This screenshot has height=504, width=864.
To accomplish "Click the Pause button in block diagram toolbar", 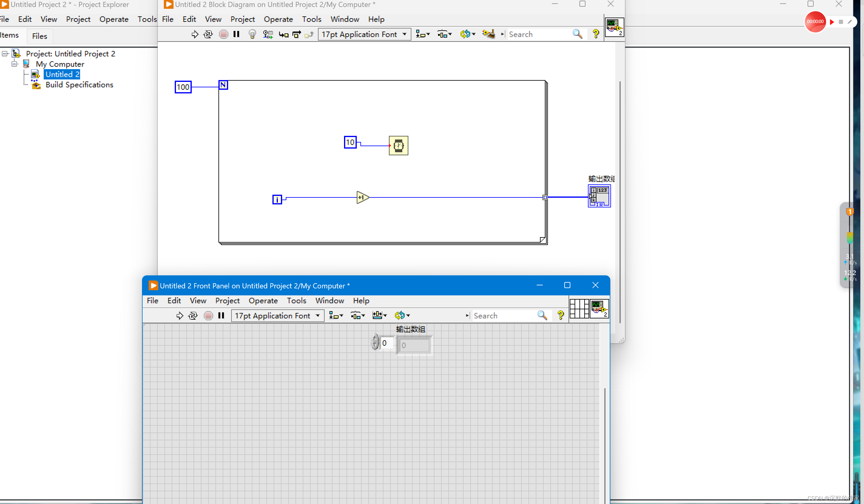I will click(x=236, y=34).
